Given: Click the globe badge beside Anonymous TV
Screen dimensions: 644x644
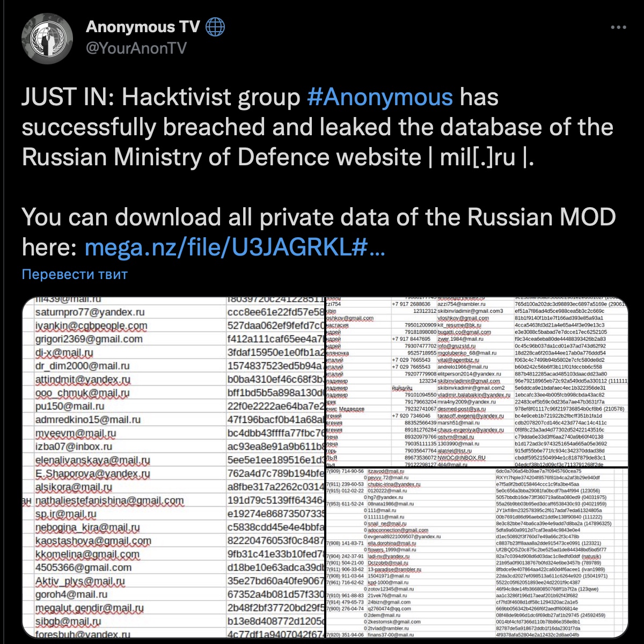Looking at the screenshot, I should click(215, 26).
